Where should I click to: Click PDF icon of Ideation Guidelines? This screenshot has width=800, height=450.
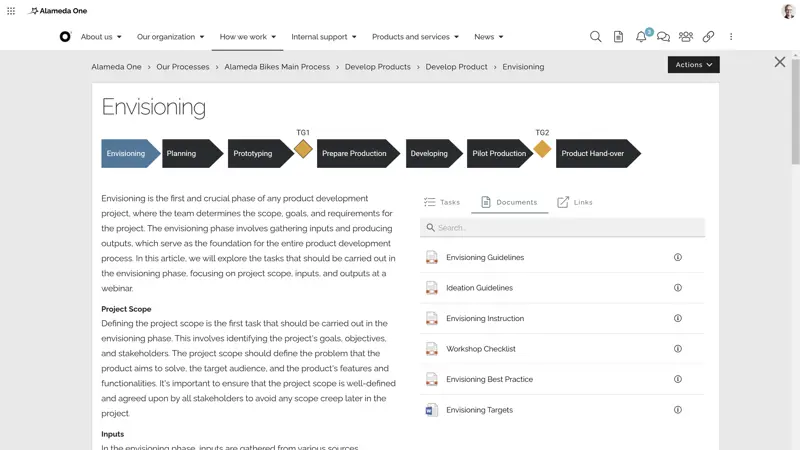coord(432,288)
